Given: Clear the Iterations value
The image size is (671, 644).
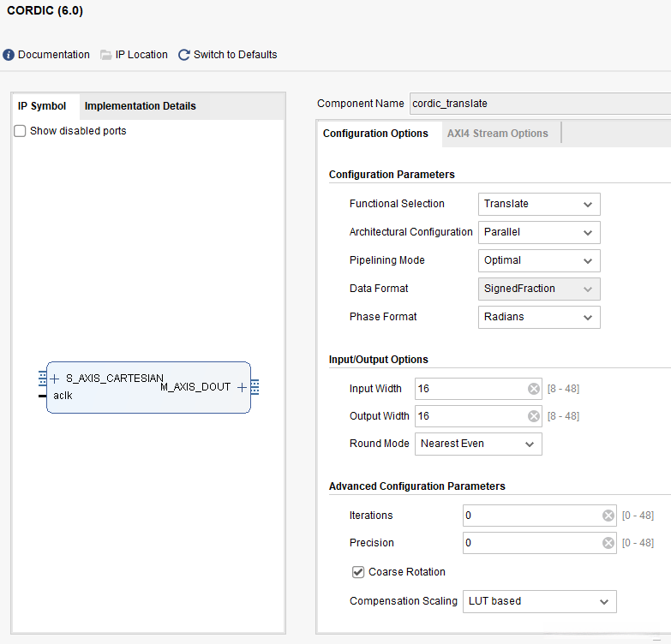Looking at the screenshot, I should [608, 516].
